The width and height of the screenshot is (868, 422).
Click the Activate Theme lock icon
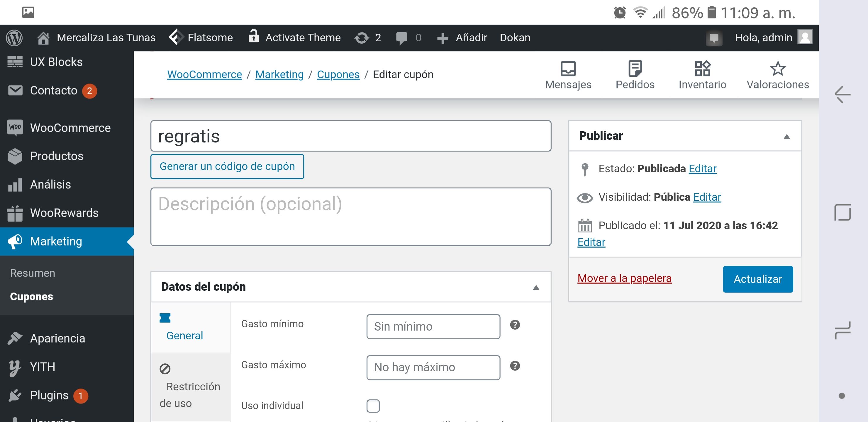(x=253, y=36)
